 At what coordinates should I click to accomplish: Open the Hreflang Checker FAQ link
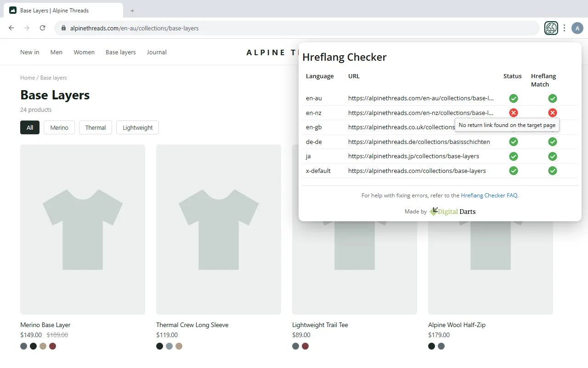pos(489,195)
